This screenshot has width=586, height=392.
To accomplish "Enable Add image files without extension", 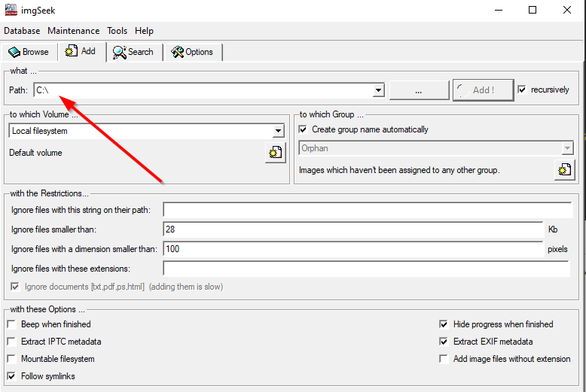I will (444, 359).
